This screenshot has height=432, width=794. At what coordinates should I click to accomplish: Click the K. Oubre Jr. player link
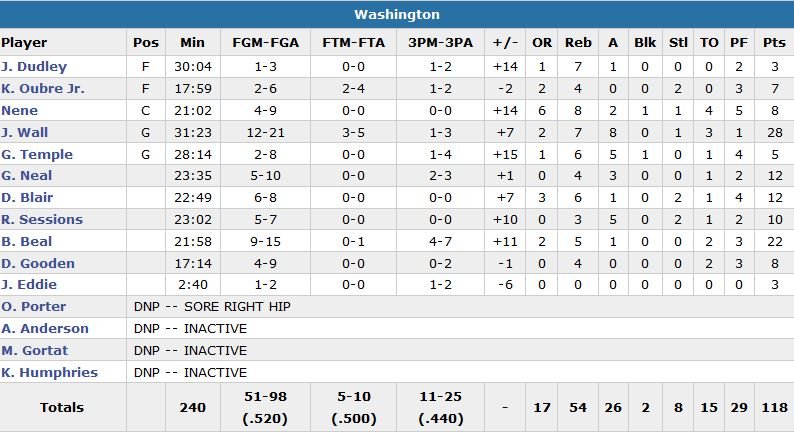coord(43,89)
